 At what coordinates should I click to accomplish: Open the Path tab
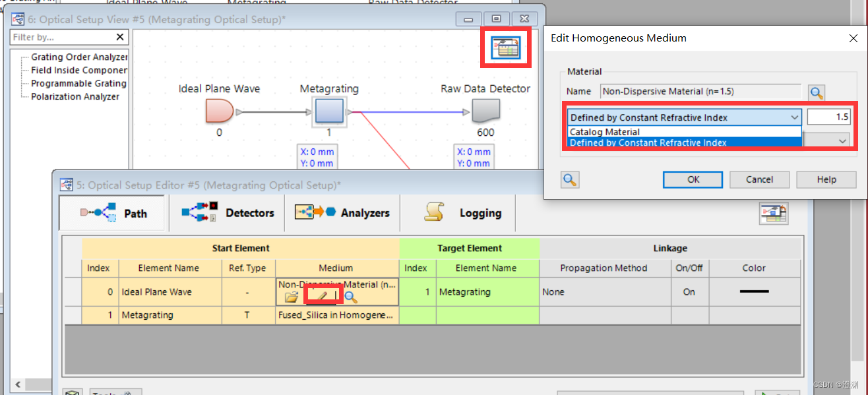pyautogui.click(x=113, y=213)
